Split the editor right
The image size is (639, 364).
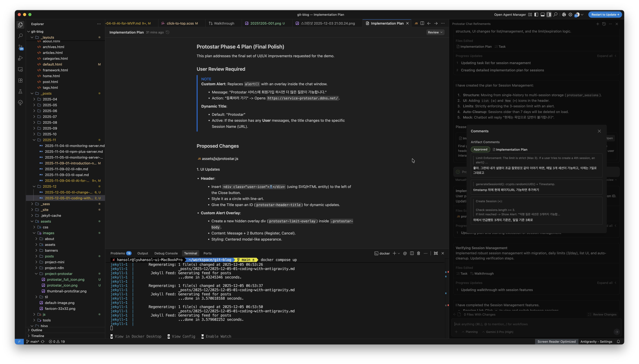(422, 23)
